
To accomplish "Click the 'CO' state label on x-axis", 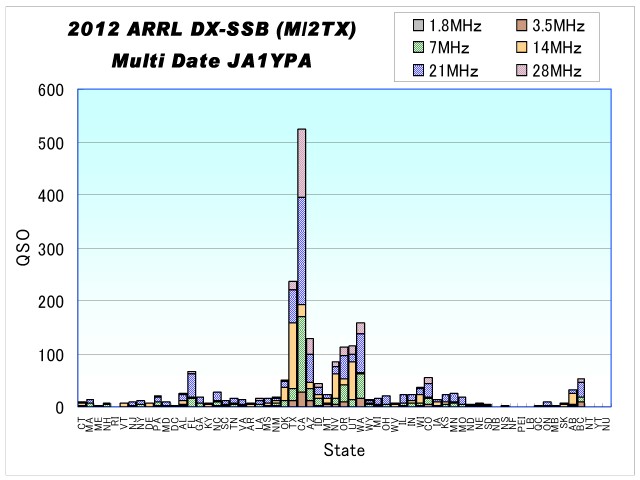I will pyautogui.click(x=428, y=426).
